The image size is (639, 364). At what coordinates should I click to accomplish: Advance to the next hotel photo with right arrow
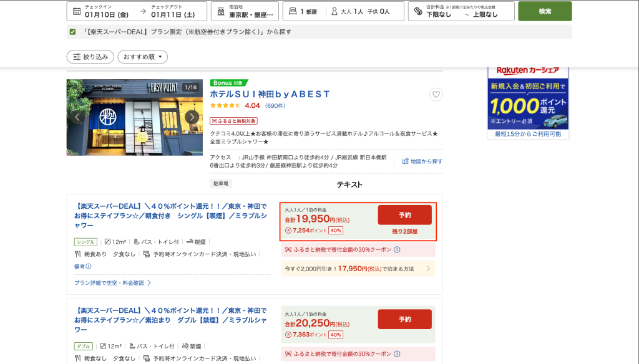[x=192, y=117]
